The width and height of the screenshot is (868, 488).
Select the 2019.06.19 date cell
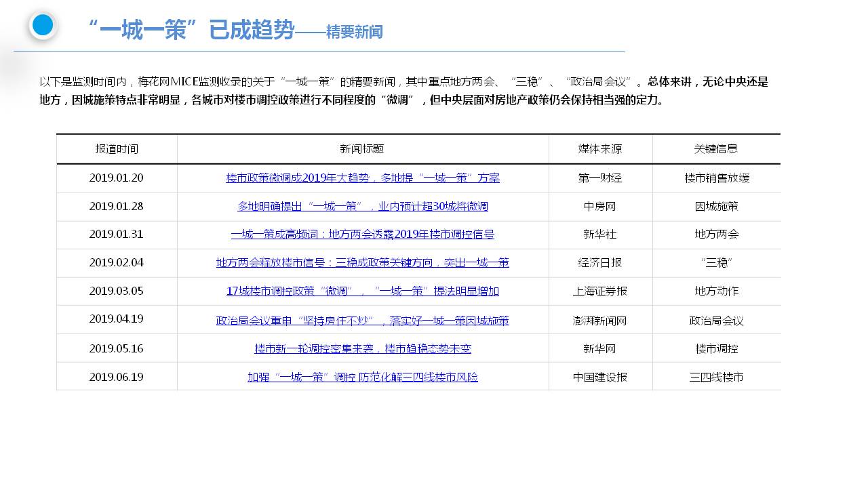117,378
